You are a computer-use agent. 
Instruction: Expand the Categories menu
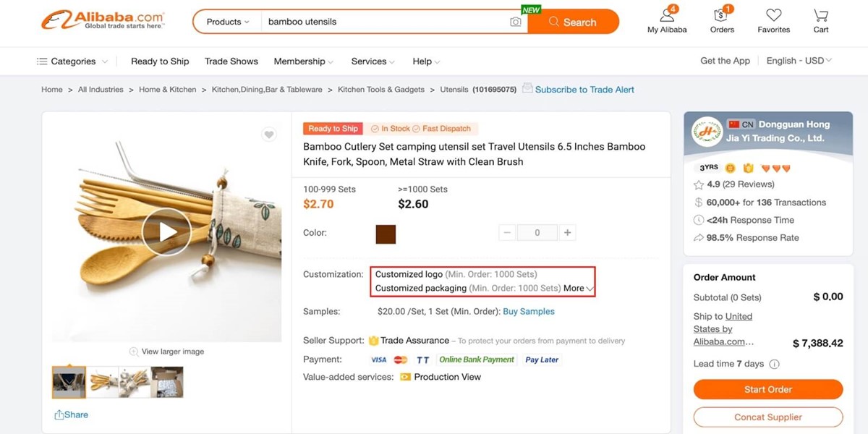coord(72,61)
